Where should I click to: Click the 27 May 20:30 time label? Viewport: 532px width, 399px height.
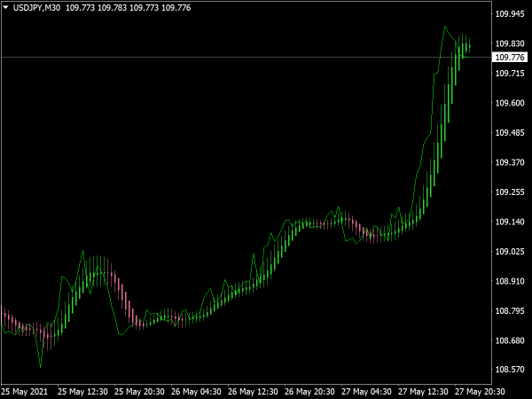click(x=480, y=392)
